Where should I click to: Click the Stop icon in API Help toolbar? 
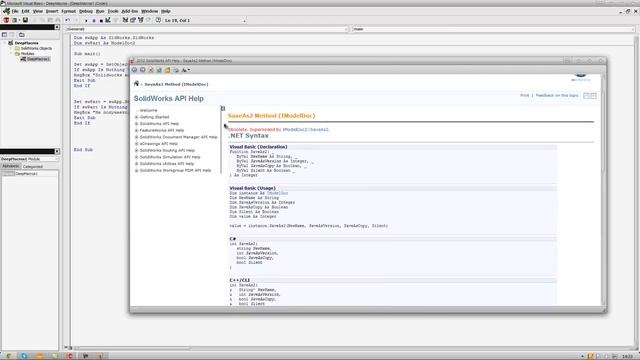tap(151, 70)
